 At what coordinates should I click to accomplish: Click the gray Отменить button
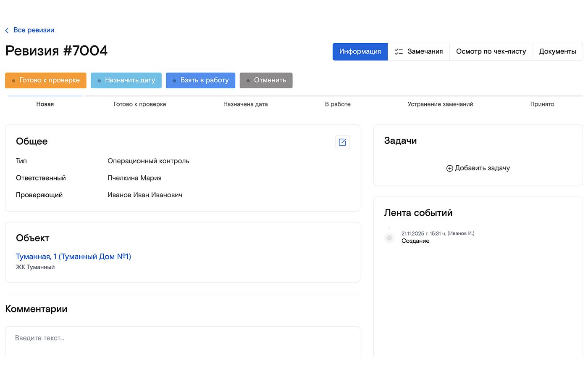pos(266,80)
